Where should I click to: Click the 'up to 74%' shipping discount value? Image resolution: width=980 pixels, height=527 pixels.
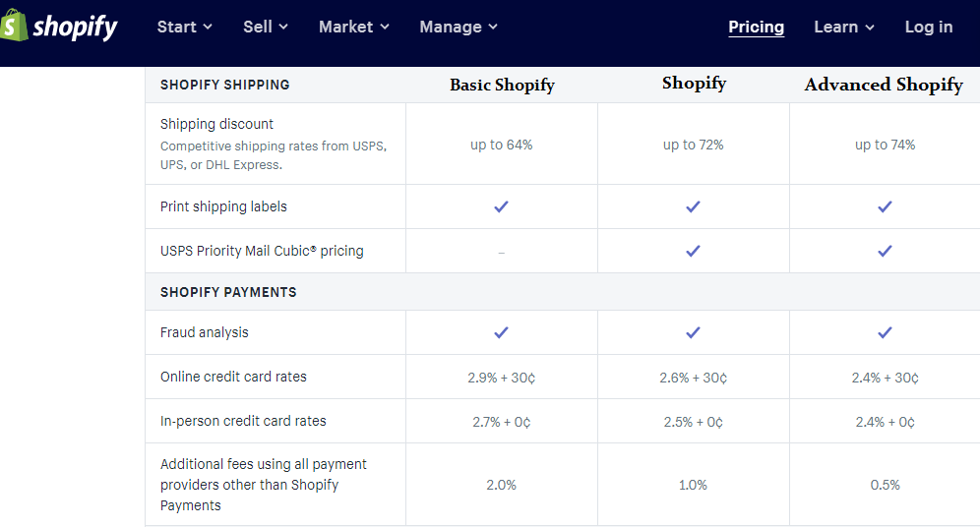click(885, 145)
